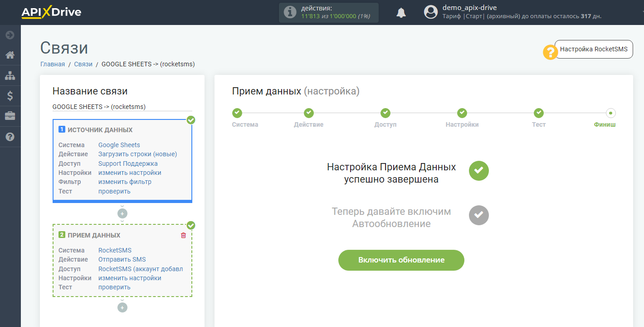Open the Настройка RocketSMS help button
The width and height of the screenshot is (644, 327).
point(594,49)
